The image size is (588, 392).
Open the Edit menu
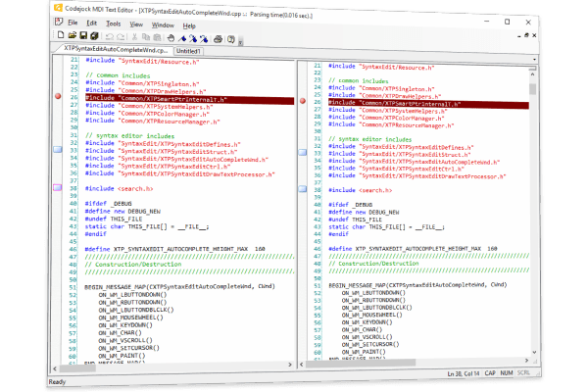[x=92, y=24]
